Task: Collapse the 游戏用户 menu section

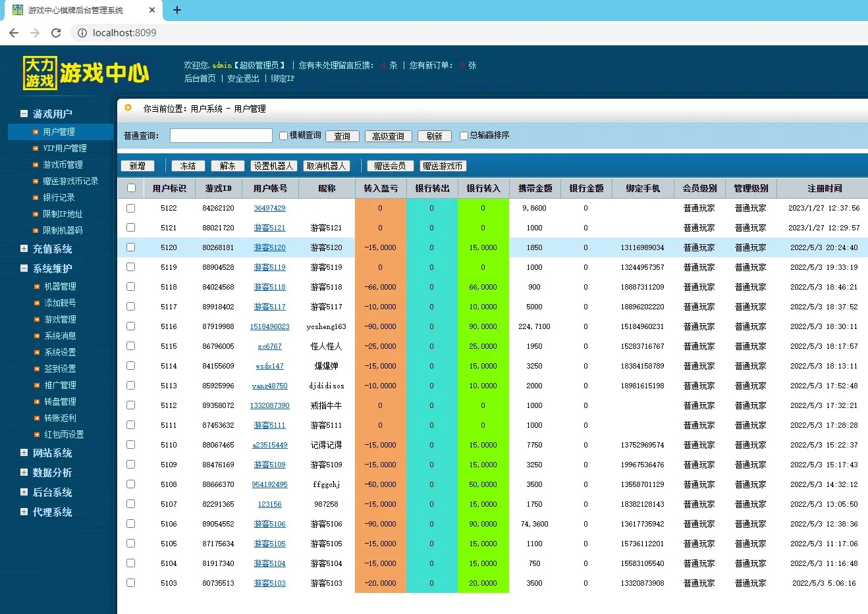Action: pos(24,114)
